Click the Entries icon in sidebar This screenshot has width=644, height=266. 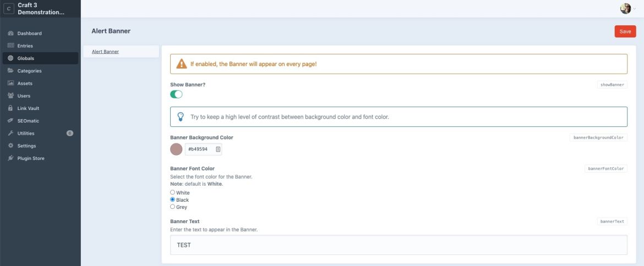[x=10, y=46]
